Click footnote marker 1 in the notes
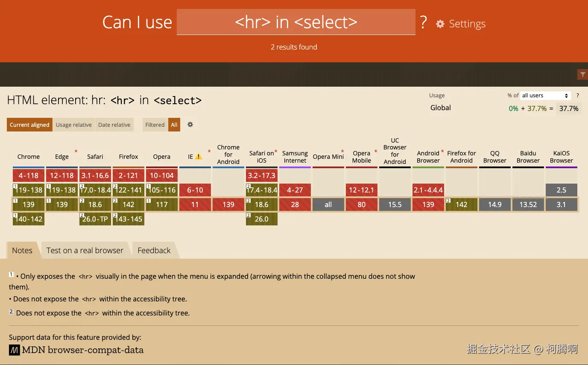588x365 pixels. click(12, 274)
